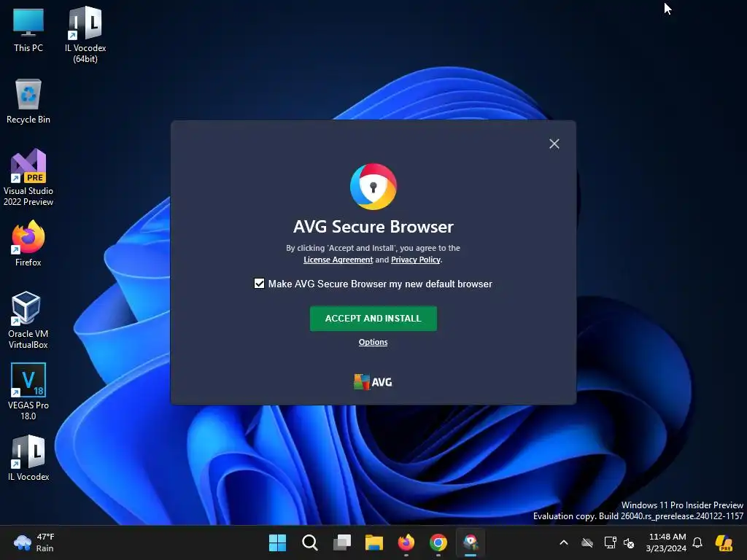The image size is (747, 560).
Task: Click the muted volume tray icon
Action: tap(630, 542)
